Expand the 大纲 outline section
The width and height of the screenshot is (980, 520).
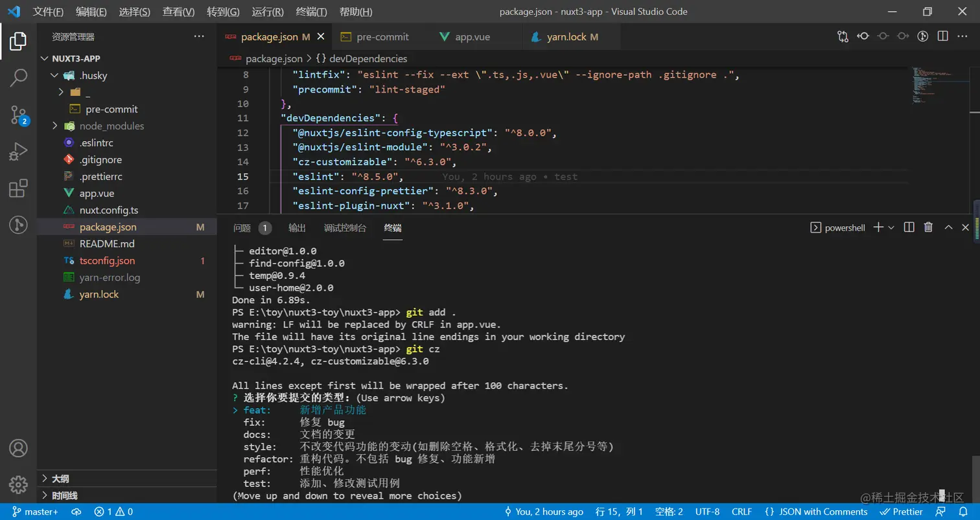point(127,479)
